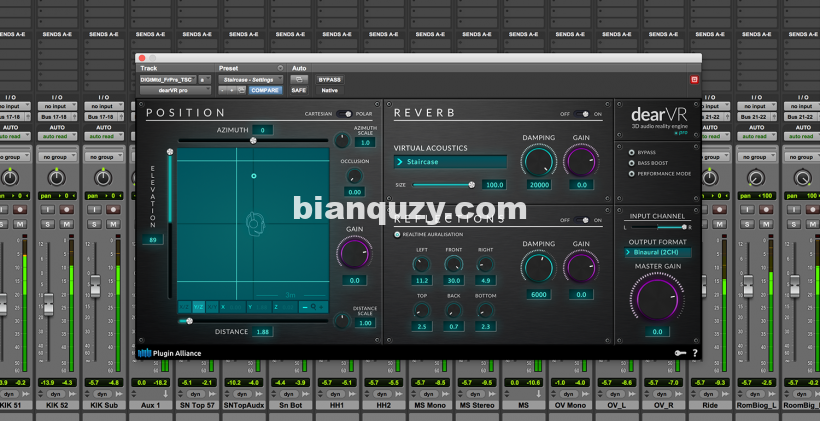Click the reverb Size slider handle
Screen dimensions: 820x421
(472, 185)
